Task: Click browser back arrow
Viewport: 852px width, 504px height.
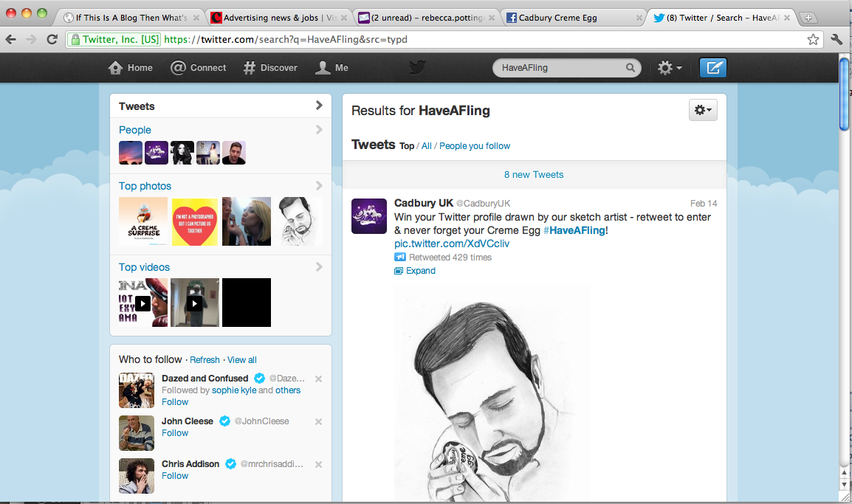Action: tap(11, 39)
